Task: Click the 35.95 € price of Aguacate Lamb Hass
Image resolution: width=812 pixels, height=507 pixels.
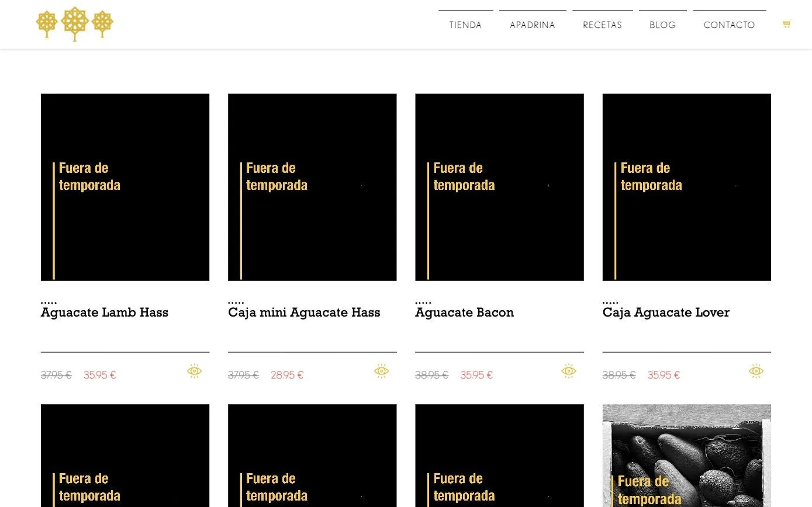Action: 100,375
